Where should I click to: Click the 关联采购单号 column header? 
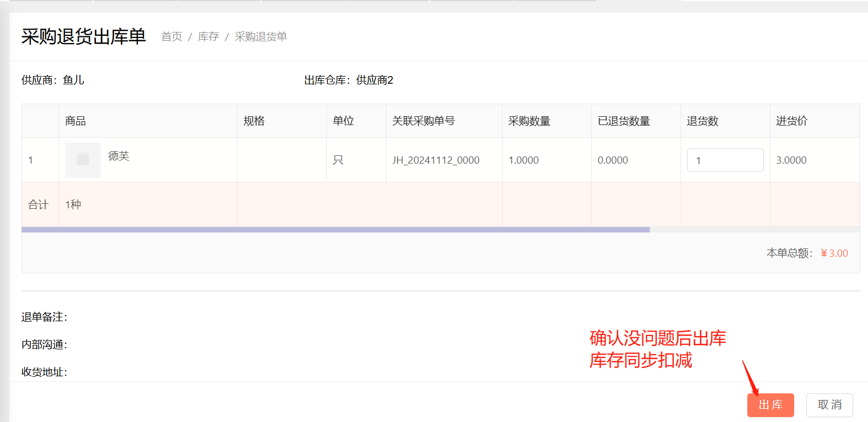423,121
